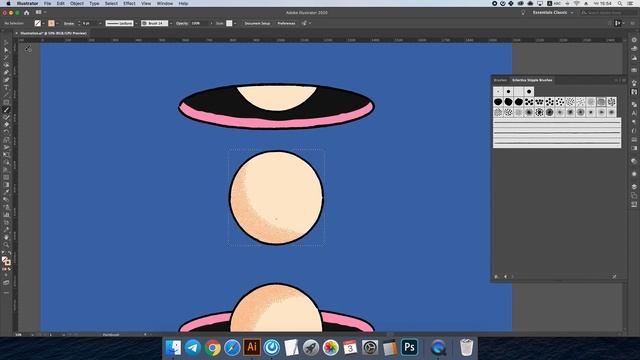The image size is (640, 360).
Task: Select the Line Segment tool
Action: click(6, 95)
